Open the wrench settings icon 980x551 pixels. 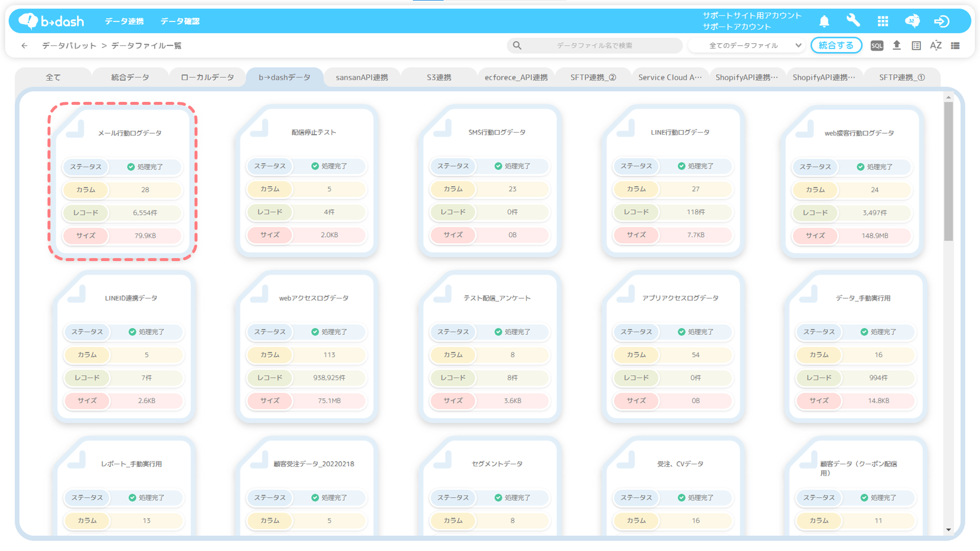point(853,21)
